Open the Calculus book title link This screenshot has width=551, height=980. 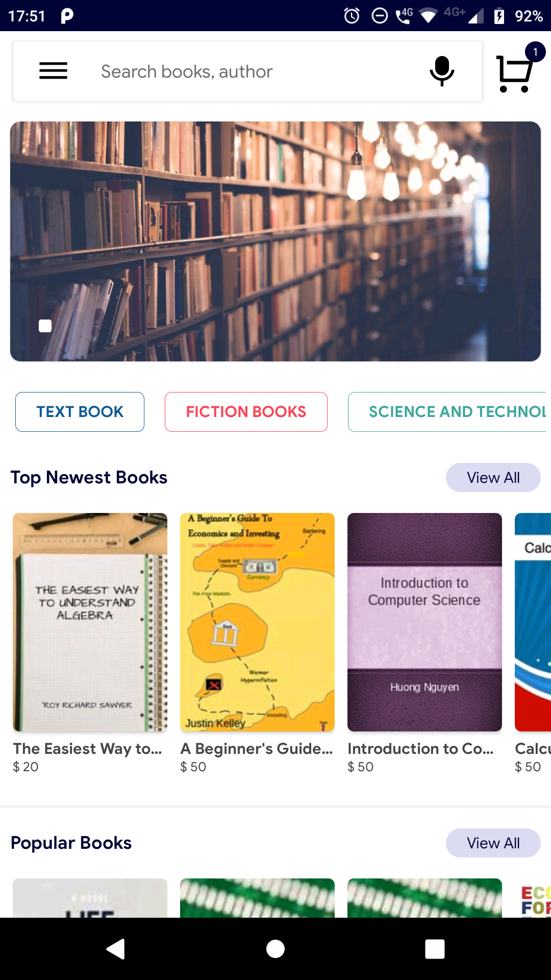click(533, 749)
